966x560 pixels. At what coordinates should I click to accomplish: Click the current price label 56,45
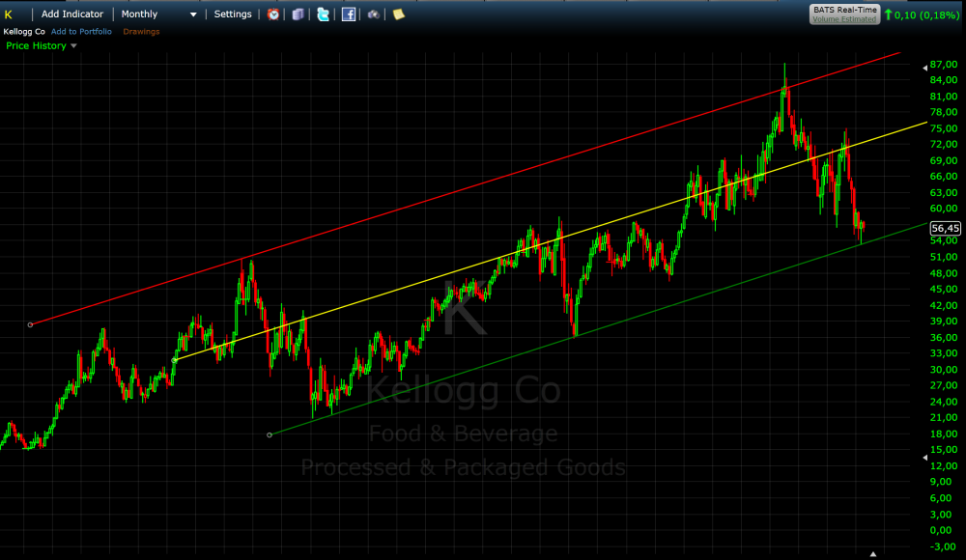(945, 228)
